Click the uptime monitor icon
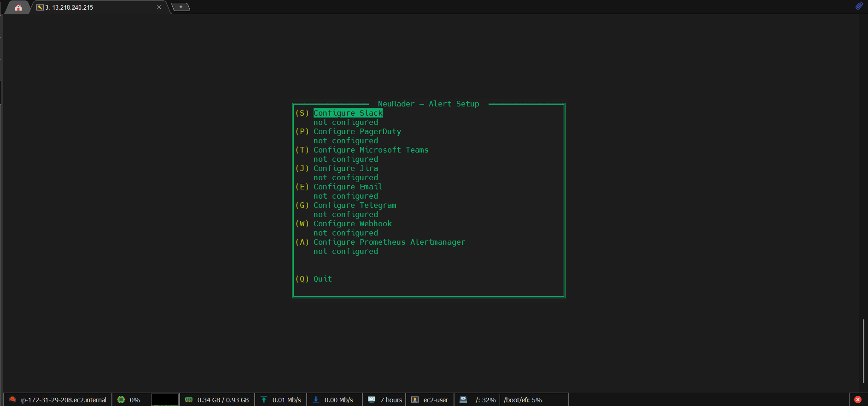 [x=372, y=400]
